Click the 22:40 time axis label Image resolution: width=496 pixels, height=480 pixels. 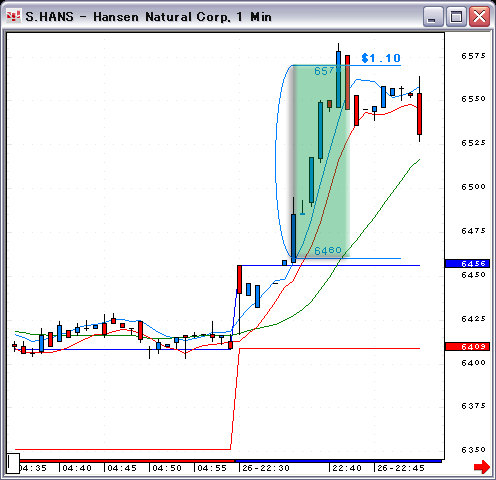(x=347, y=468)
